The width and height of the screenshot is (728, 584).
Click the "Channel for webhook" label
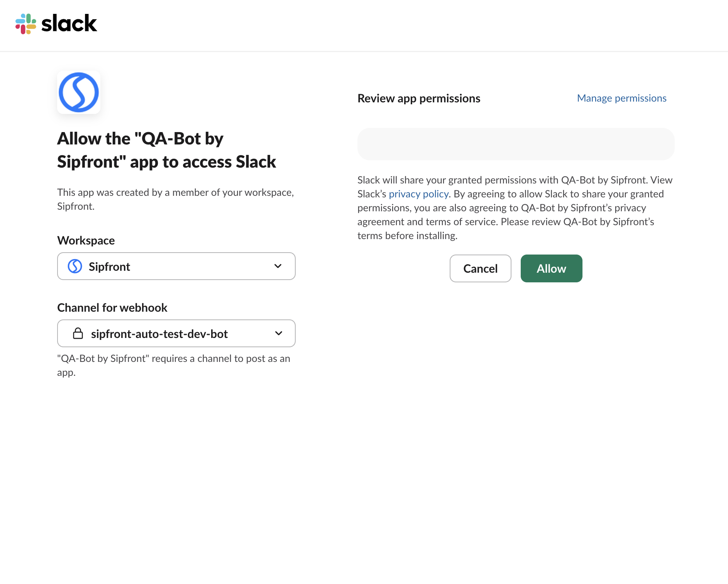pos(112,308)
